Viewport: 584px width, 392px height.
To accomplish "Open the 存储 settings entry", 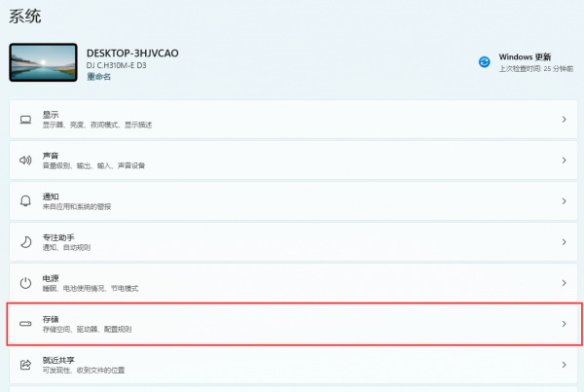I will click(x=294, y=324).
